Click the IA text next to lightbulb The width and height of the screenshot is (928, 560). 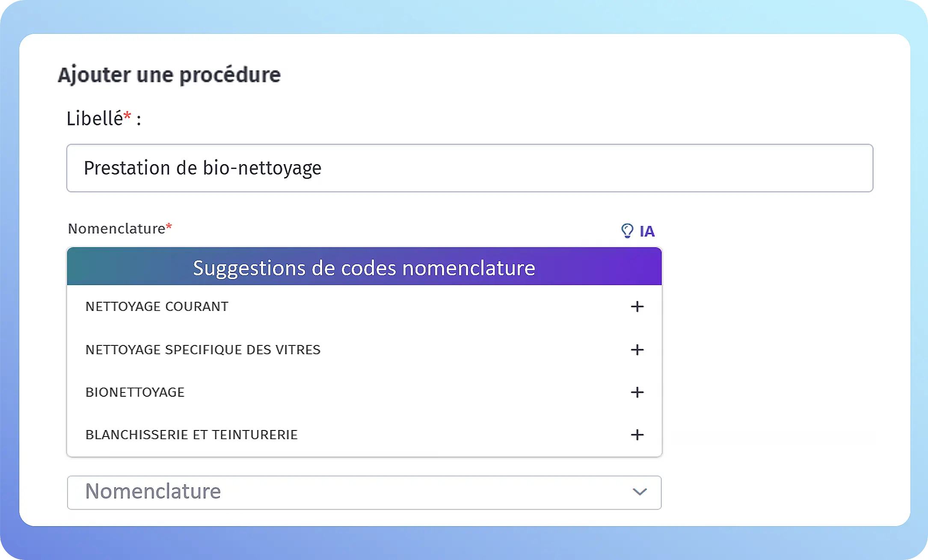click(647, 231)
